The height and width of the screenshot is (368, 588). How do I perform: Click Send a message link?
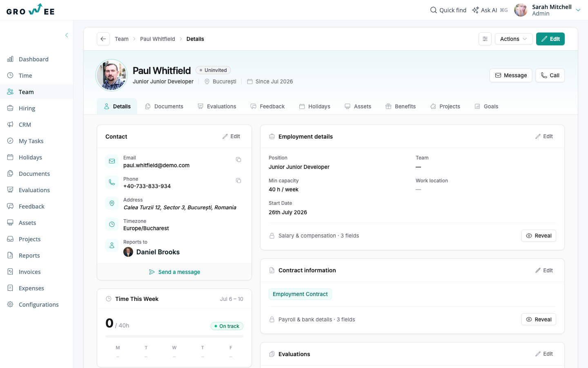pos(174,272)
